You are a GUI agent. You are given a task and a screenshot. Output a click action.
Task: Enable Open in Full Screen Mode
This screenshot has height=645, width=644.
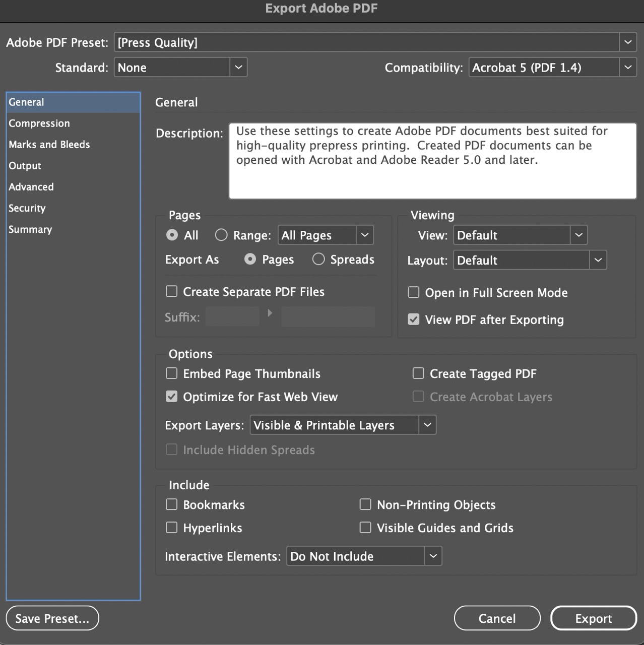pos(413,292)
